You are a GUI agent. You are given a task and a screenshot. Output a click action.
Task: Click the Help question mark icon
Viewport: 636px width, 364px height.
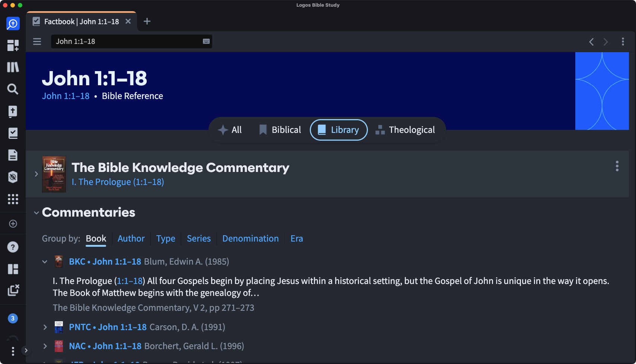(13, 247)
